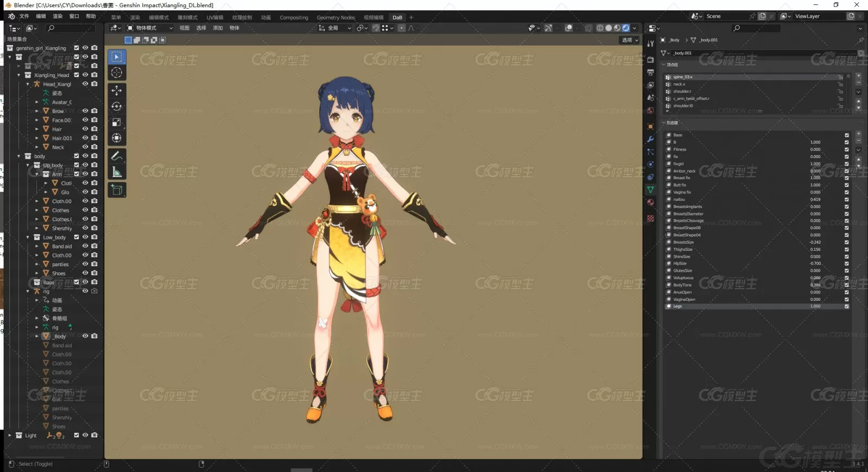Open shape key specials dropdown menu
The image size is (868, 472).
pos(858,150)
